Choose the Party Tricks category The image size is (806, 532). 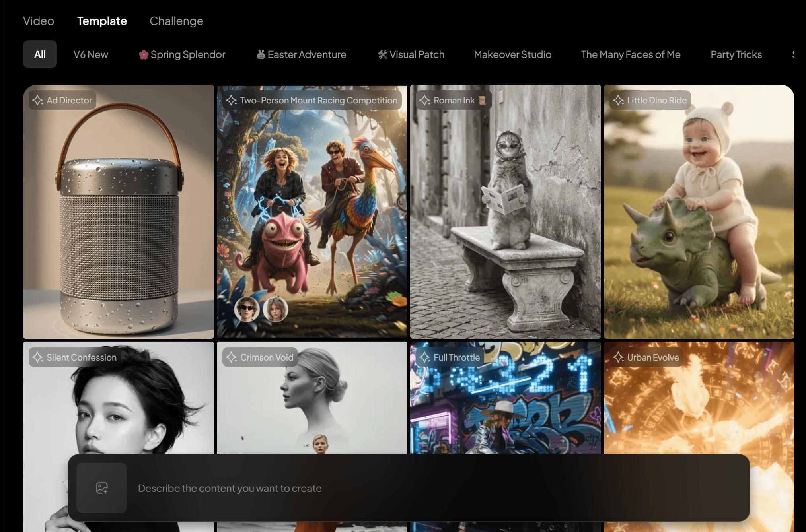(736, 54)
